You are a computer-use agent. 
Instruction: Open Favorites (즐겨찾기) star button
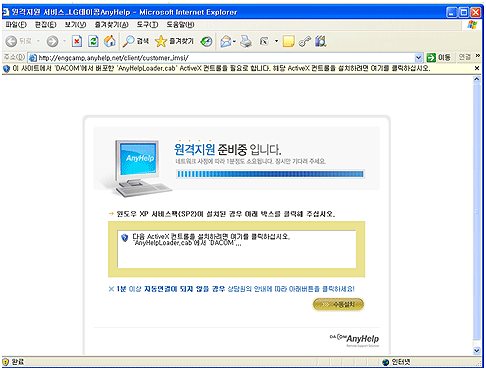[174, 41]
